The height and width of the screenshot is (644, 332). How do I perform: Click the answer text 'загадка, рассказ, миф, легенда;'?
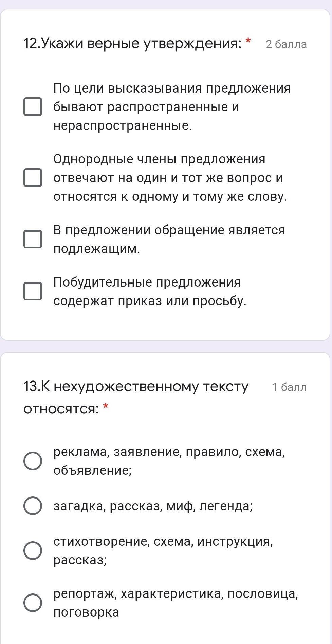click(153, 506)
